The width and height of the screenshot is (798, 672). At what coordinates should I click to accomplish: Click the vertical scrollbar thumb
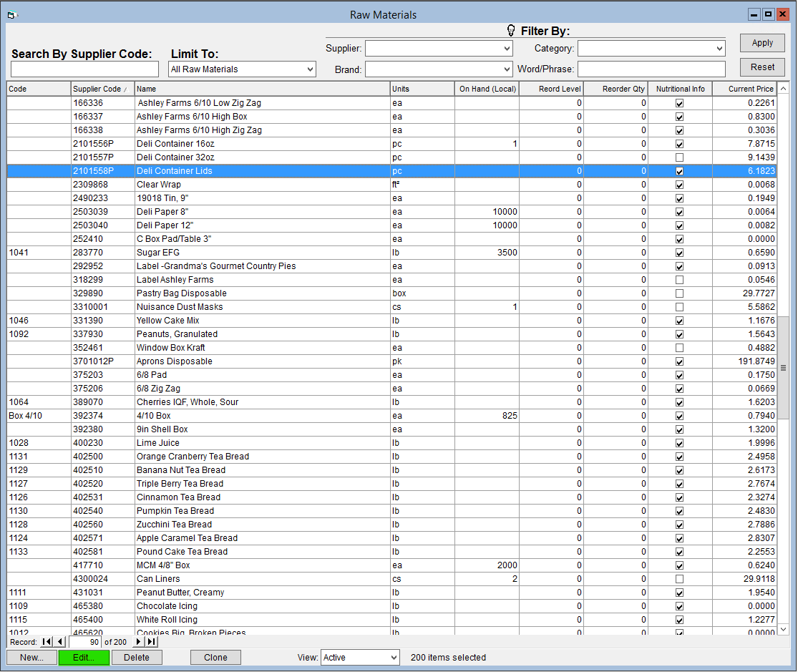783,368
